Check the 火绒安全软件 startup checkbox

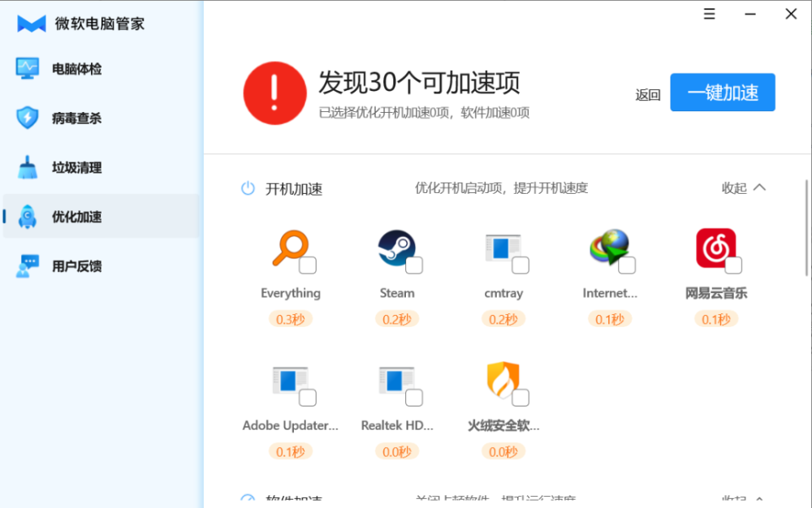(520, 398)
